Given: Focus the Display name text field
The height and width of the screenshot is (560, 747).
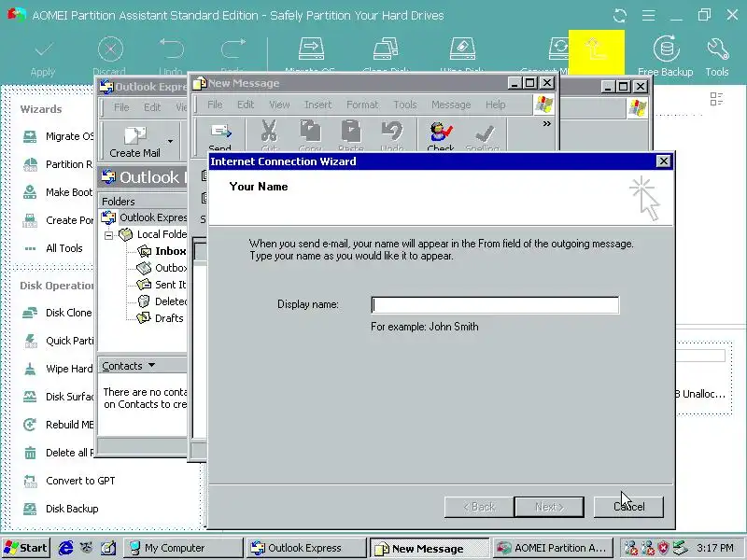Looking at the screenshot, I should (x=495, y=305).
